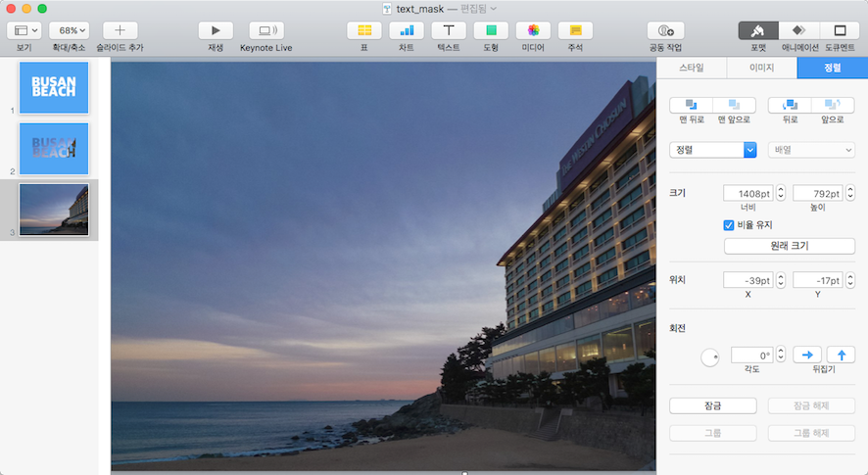Click the angle field showing 0°

pyautogui.click(x=751, y=355)
